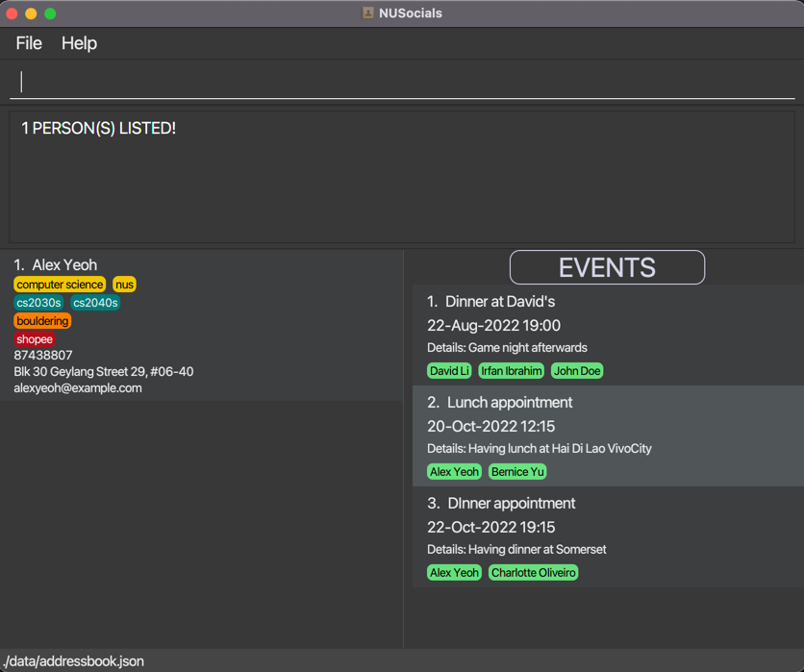Image resolution: width=804 pixels, height=672 pixels.
Task: Click 'Alex Yeoh' tag in Lunch appointment
Action: click(454, 472)
